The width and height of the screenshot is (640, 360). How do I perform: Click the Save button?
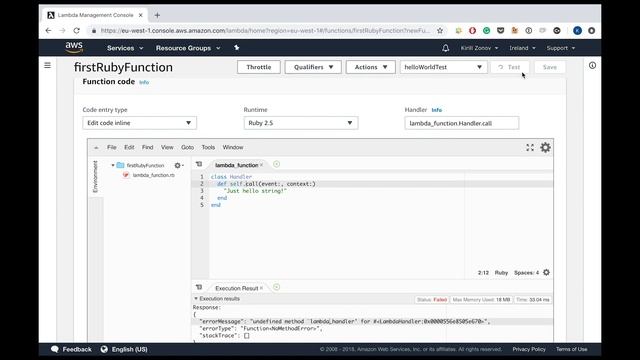[x=550, y=67]
